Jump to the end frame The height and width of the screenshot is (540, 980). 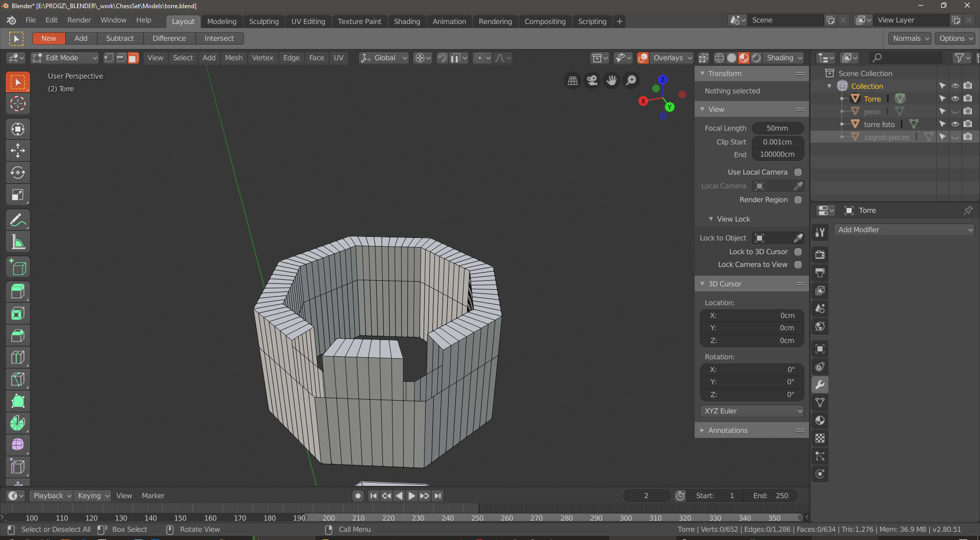click(x=437, y=496)
